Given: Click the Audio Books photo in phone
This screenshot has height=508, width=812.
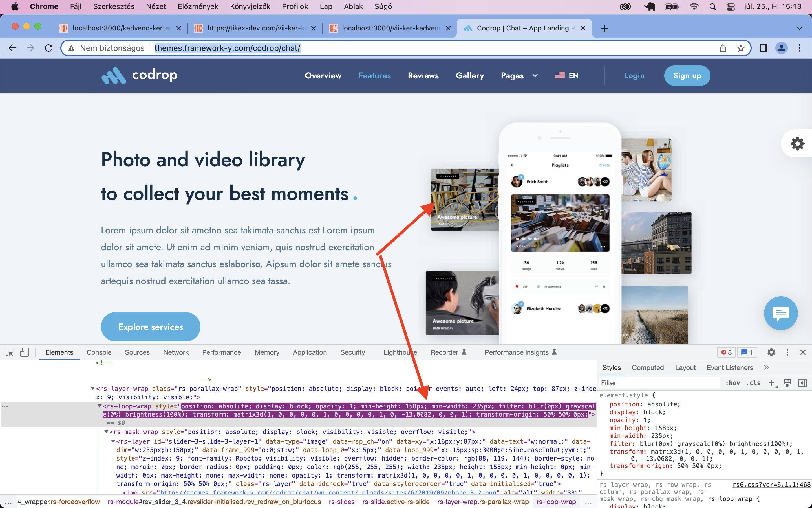Looking at the screenshot, I should coord(560,223).
